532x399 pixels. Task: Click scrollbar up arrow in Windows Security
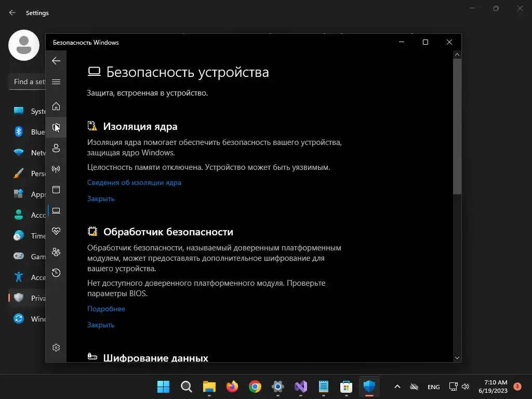(457, 55)
